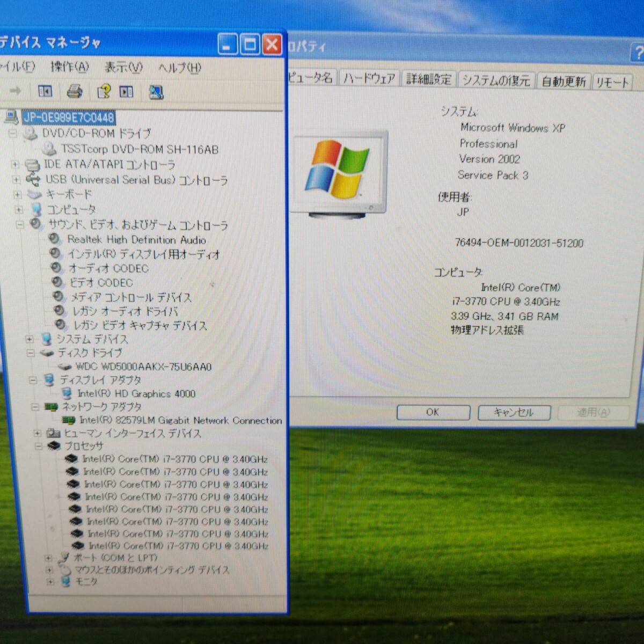Image resolution: width=644 pixels, height=644 pixels.
Task: Expand ヒューマン インターフェイス デバイス node
Action: click(37, 433)
